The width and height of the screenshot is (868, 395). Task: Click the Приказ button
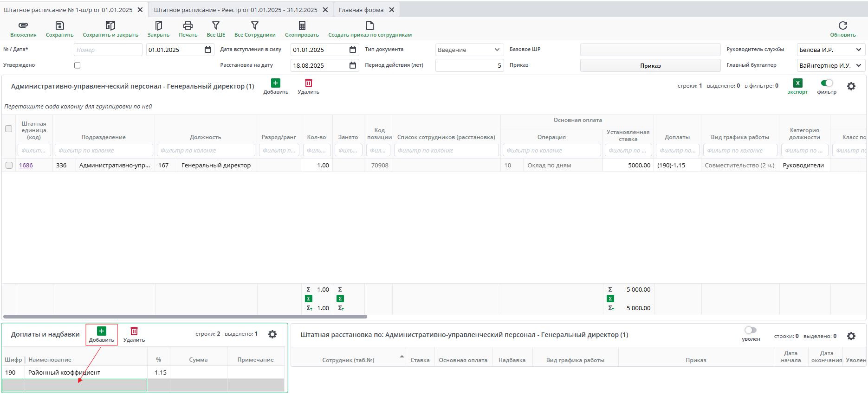tap(650, 65)
